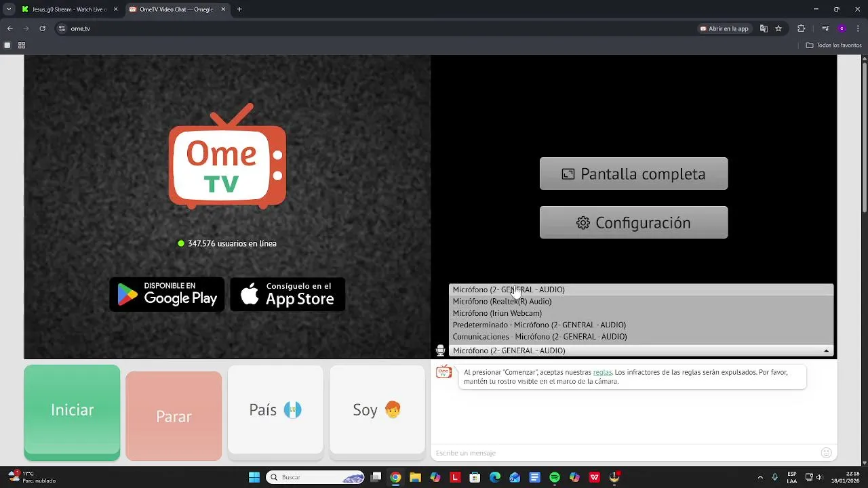Click the Escribe un mensaje field

pyautogui.click(x=624, y=453)
